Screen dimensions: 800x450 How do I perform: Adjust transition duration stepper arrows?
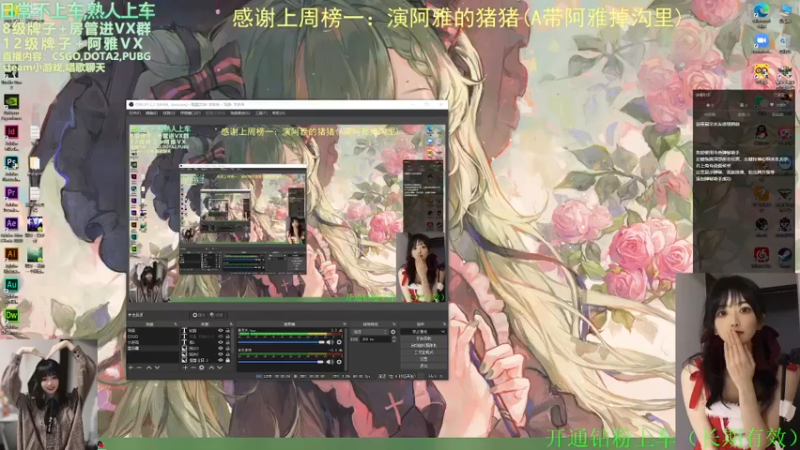[394, 339]
